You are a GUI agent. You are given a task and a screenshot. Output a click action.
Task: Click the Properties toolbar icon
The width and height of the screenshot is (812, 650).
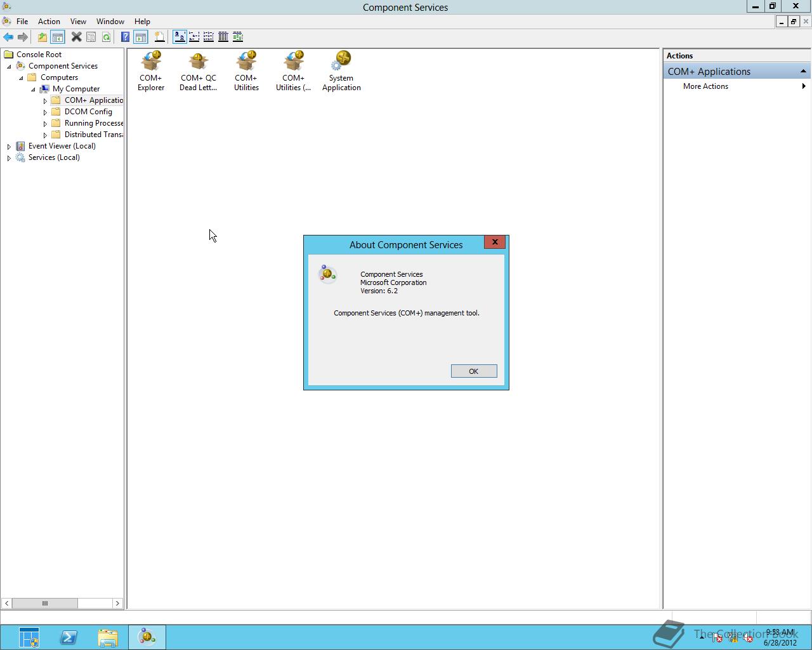(x=91, y=37)
